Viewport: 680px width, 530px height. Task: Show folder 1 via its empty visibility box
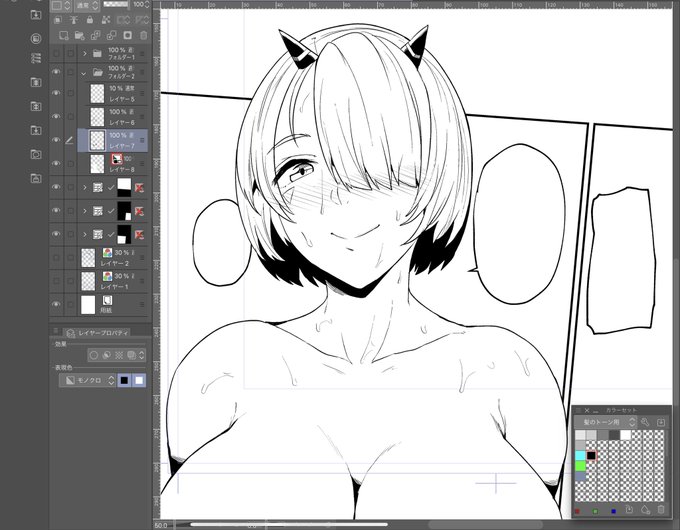(x=56, y=53)
